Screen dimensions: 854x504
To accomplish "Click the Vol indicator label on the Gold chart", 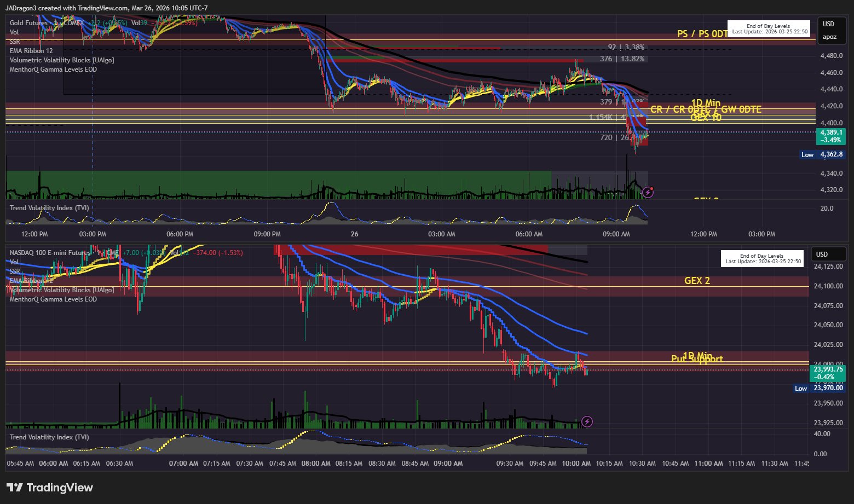I will [14, 32].
